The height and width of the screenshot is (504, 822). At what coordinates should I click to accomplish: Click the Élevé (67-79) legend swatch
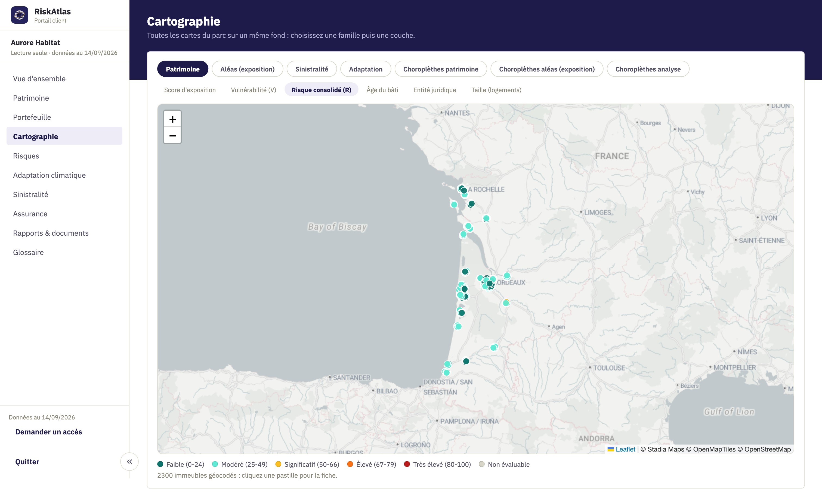350,464
